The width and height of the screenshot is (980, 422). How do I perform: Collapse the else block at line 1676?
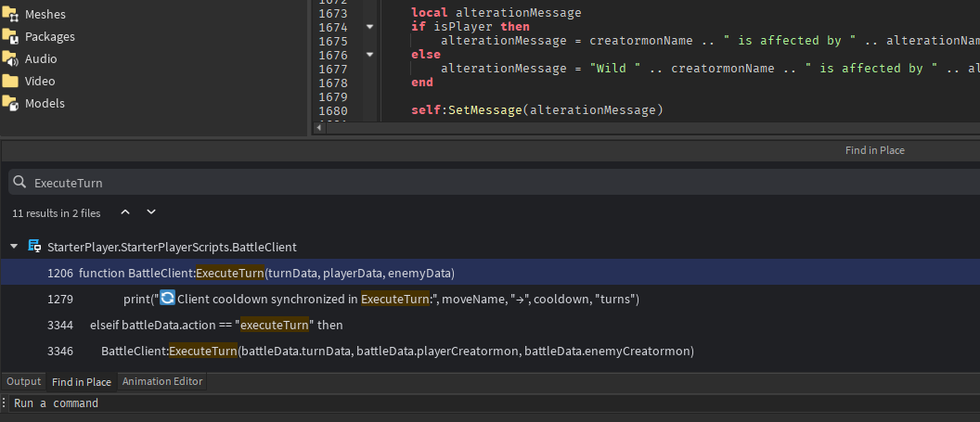pos(369,55)
